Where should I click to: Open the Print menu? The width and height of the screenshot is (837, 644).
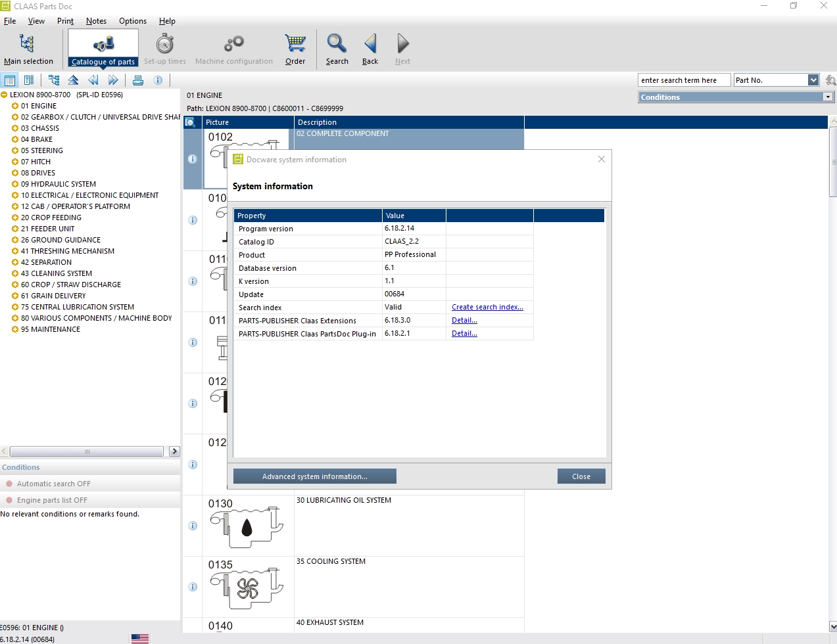click(65, 21)
